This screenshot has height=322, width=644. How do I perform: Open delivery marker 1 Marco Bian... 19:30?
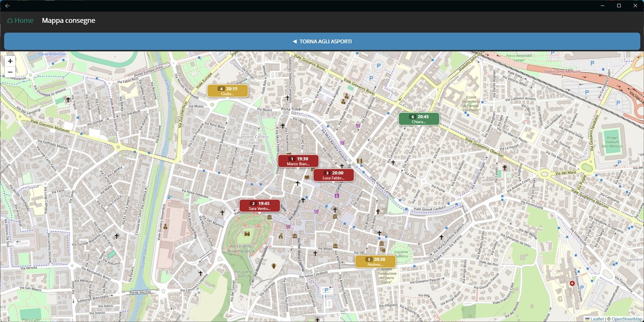click(x=298, y=161)
